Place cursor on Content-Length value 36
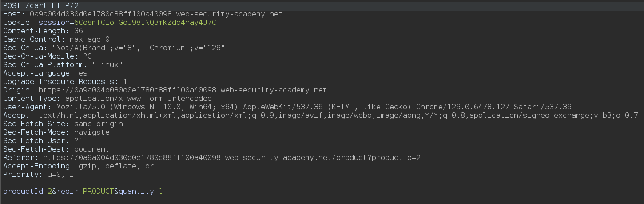The height and width of the screenshot is (204, 644). pos(78,31)
